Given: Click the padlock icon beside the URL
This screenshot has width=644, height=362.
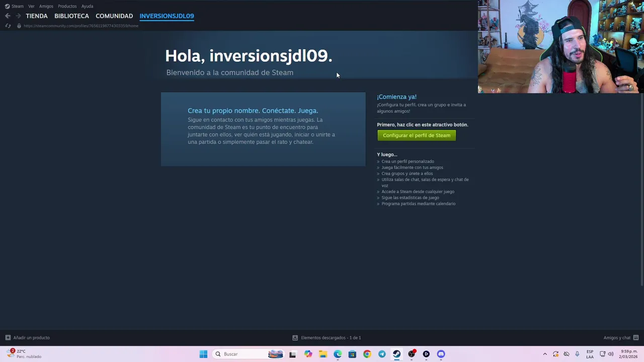Looking at the screenshot, I should coord(19,26).
